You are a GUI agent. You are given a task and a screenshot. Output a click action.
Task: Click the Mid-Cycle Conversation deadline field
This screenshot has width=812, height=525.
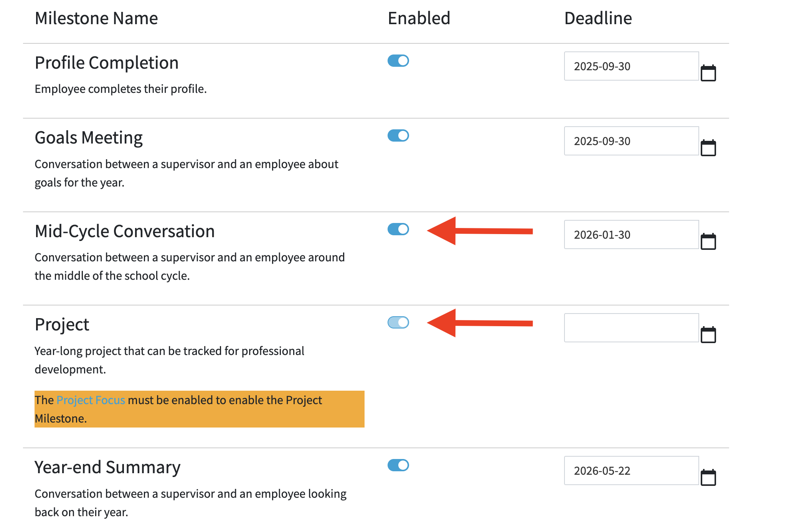pyautogui.click(x=631, y=235)
